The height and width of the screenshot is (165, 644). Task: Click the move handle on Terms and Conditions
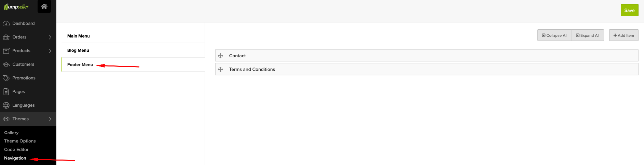pos(221,69)
